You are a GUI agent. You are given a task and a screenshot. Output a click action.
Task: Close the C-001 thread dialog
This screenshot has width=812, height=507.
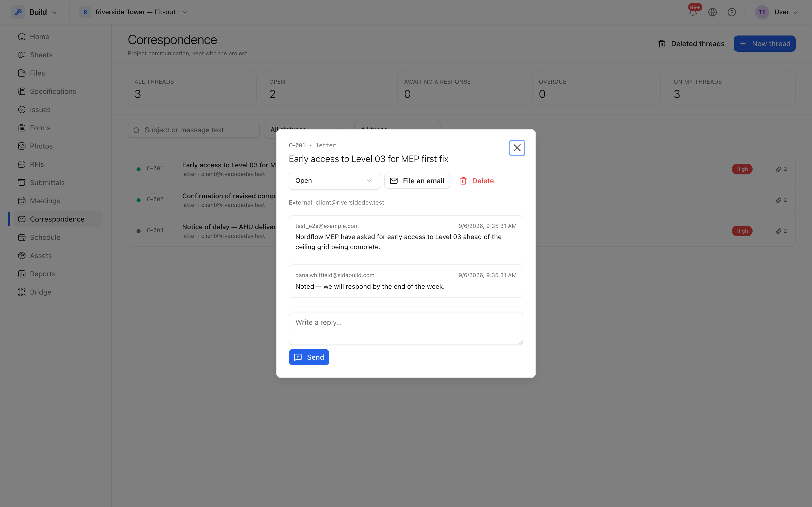tap(517, 148)
